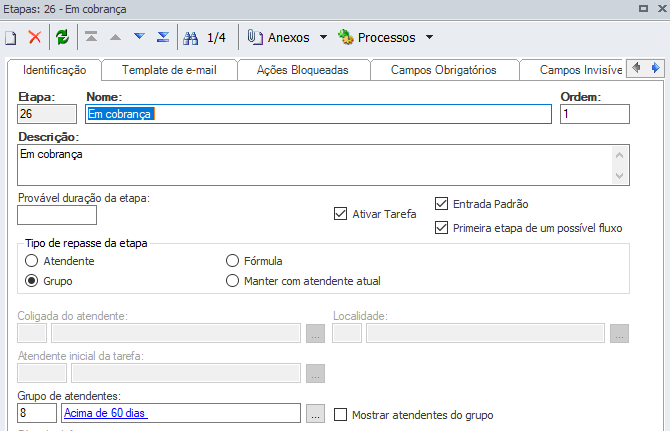
Task: Open search with the binoculars icon
Action: tap(191, 38)
